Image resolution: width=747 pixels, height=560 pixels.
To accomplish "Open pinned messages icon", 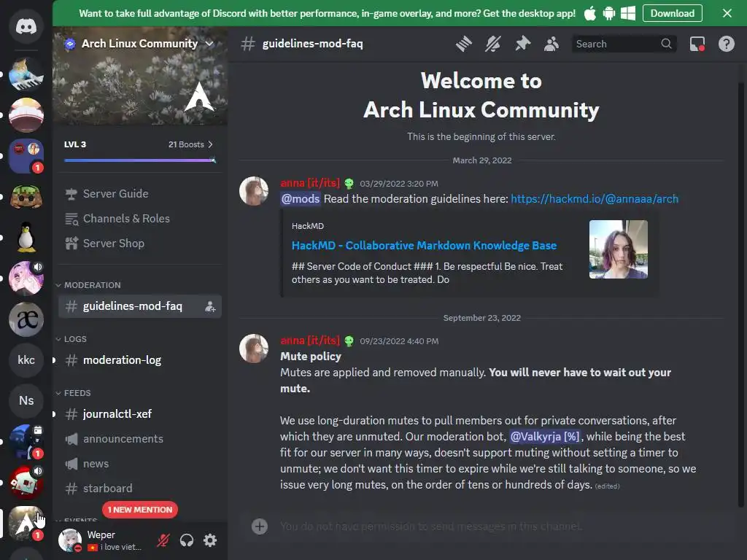I will point(522,44).
